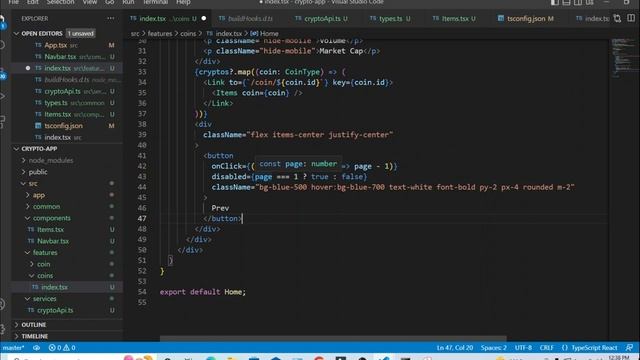The height and width of the screenshot is (360, 640).
Task: Open the Run menu
Action: (128, 2)
